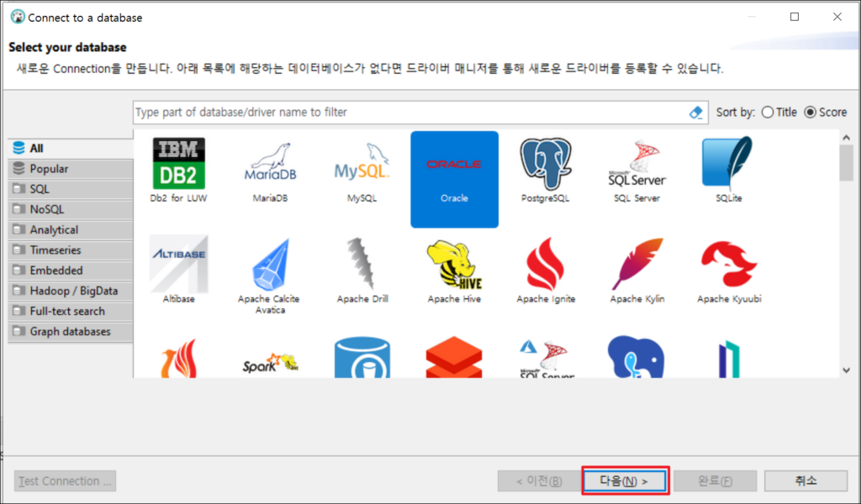Select the Microsoft SQL Server icon
This screenshot has height=504, width=861.
click(637, 164)
